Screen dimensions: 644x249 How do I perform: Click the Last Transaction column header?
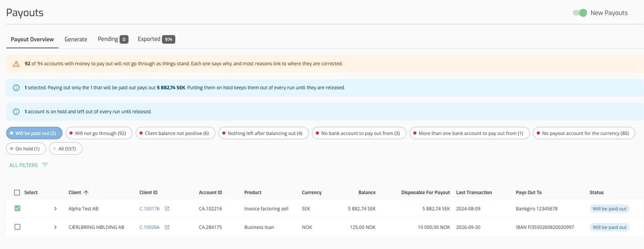(474, 193)
